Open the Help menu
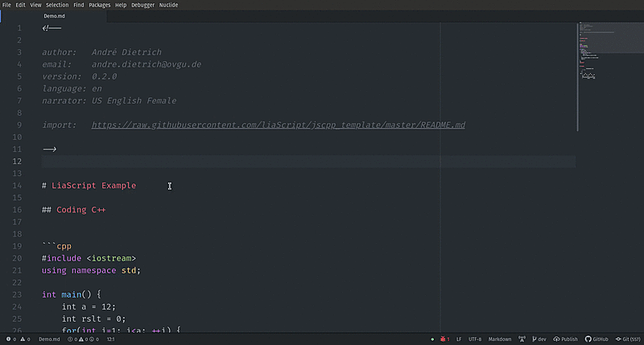This screenshot has width=644, height=345. point(121,5)
